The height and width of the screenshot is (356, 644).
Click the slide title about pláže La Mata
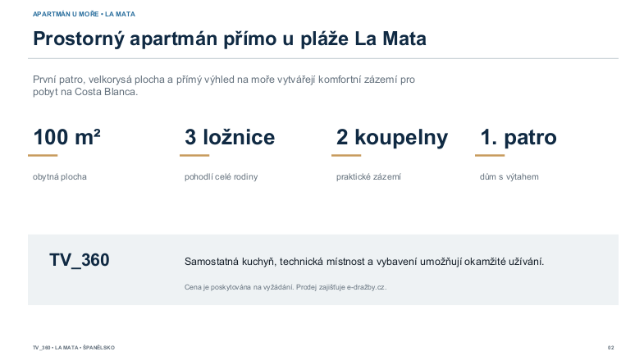[230, 39]
